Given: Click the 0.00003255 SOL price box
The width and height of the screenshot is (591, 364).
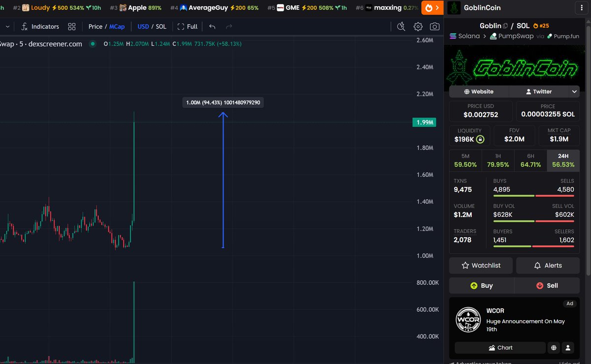Looking at the screenshot, I should click(548, 111).
